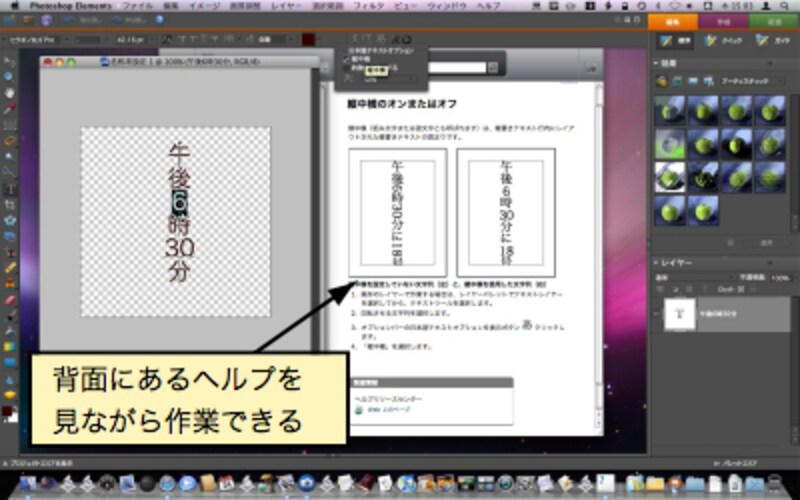Image resolution: width=800 pixels, height=500 pixels.
Task: Select the Hand tool
Action: pyautogui.click(x=10, y=93)
